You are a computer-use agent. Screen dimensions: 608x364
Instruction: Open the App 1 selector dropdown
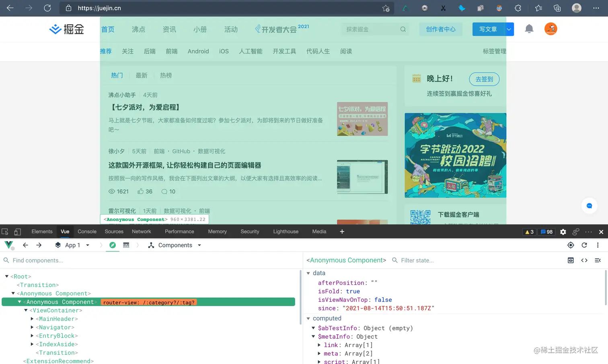coord(72,245)
